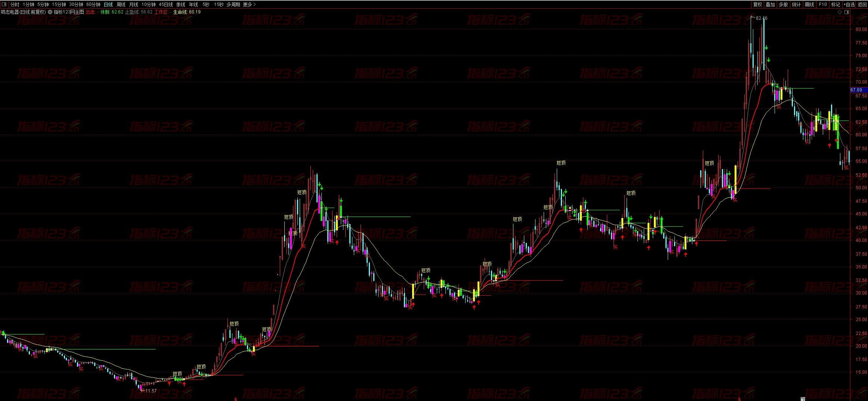
Task: Click the 工作区 indicator label
Action: (x=162, y=12)
